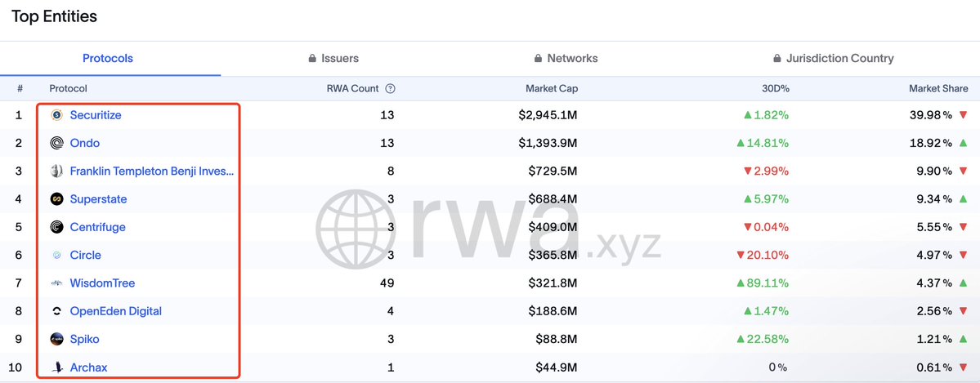Click WisdomTree market cap $321.8M

coord(552,283)
